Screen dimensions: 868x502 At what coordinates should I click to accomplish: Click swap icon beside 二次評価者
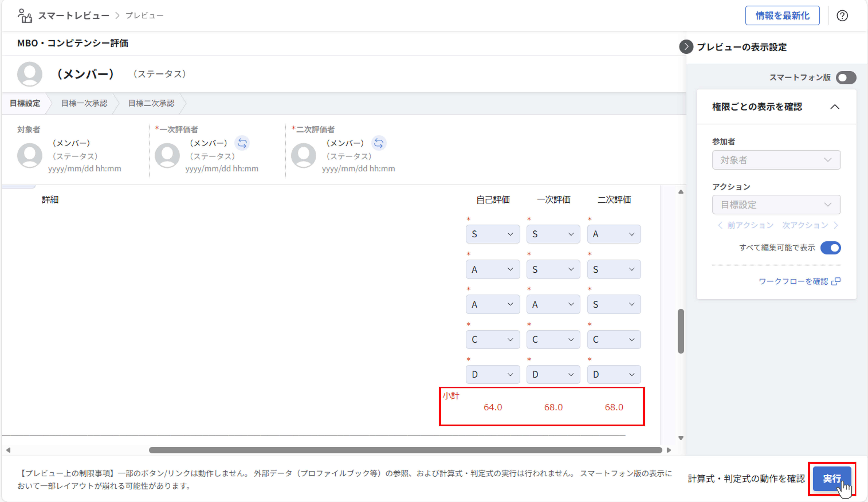(x=379, y=143)
